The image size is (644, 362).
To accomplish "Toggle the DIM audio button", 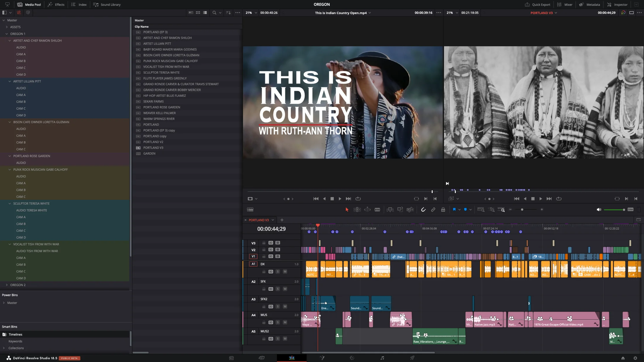I will point(631,210).
